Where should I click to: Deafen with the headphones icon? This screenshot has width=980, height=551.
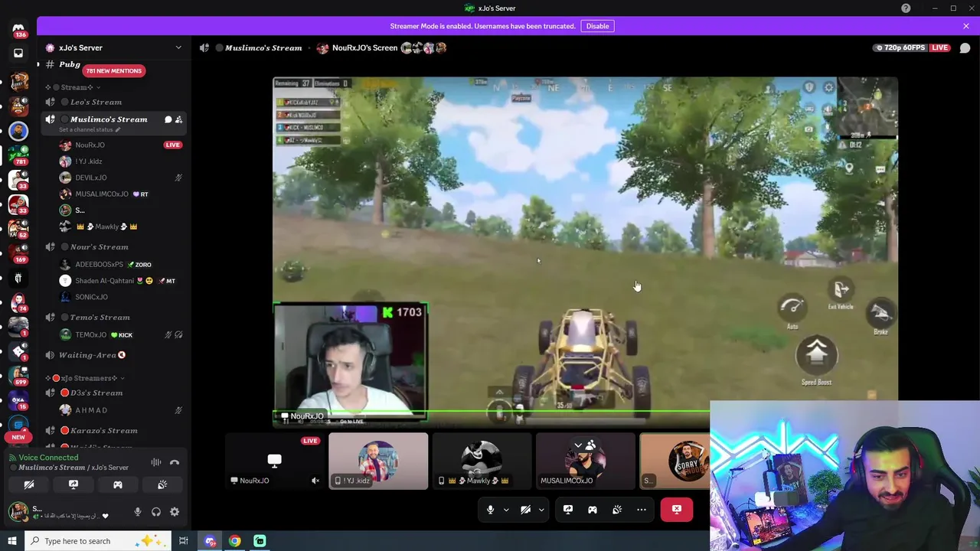tap(156, 512)
